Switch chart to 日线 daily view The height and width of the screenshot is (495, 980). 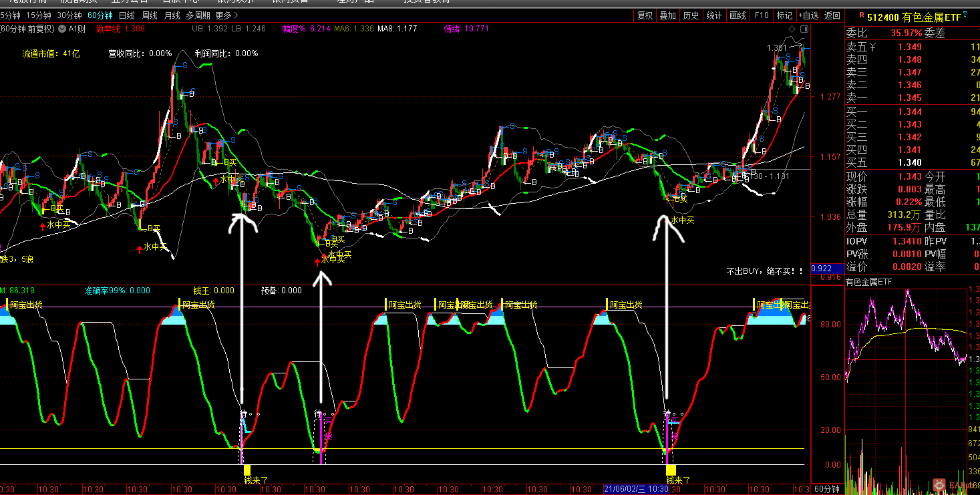coord(126,15)
